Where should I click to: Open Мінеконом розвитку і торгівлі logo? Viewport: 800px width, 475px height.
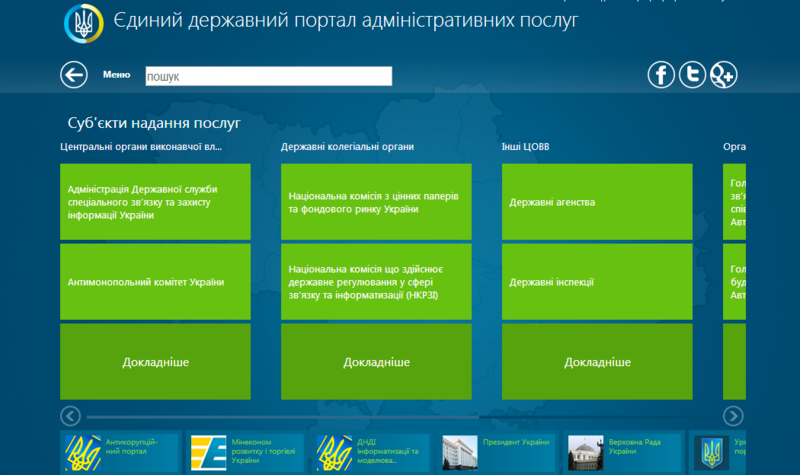click(x=209, y=453)
